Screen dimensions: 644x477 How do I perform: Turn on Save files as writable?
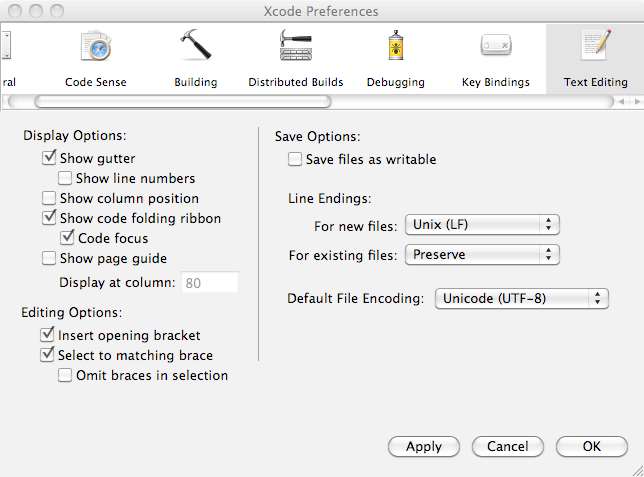click(295, 159)
